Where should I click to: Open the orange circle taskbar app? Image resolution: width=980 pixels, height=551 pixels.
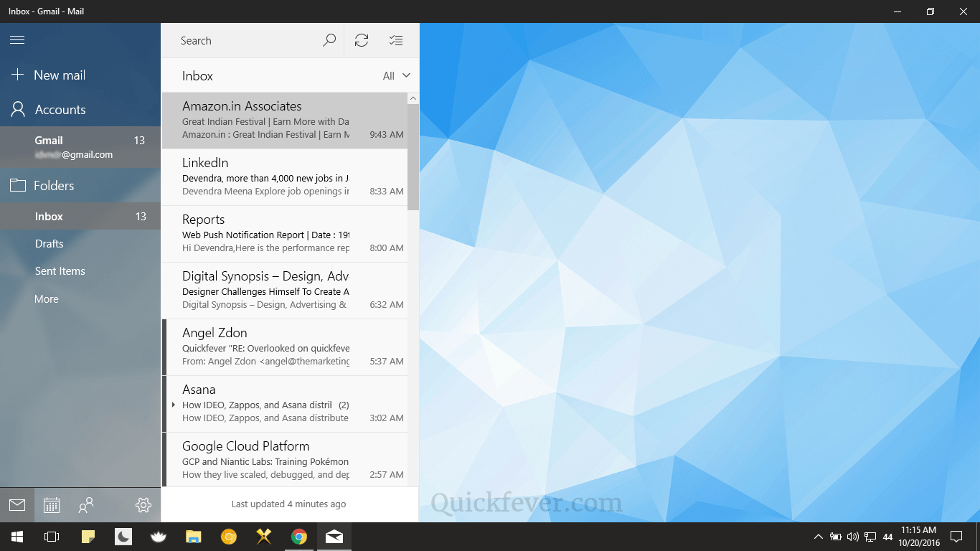[229, 537]
